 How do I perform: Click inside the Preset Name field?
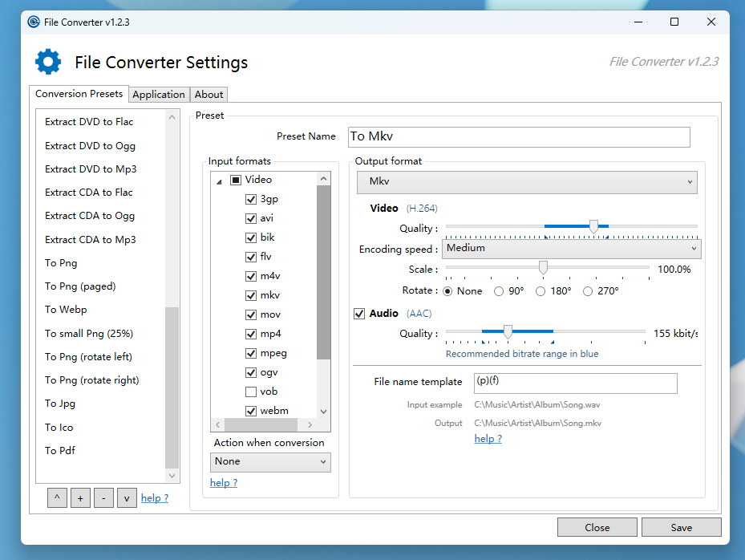(517, 137)
